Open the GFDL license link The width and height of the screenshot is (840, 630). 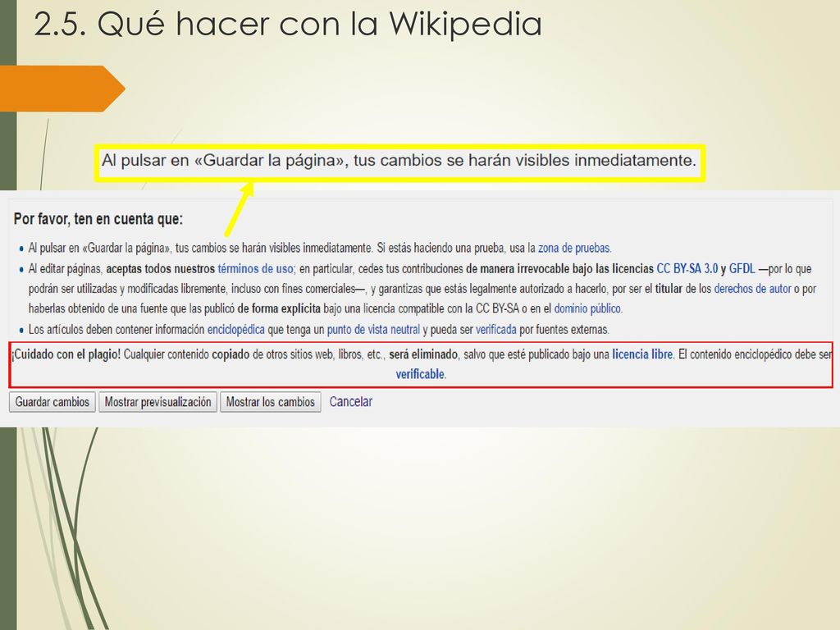(x=742, y=268)
